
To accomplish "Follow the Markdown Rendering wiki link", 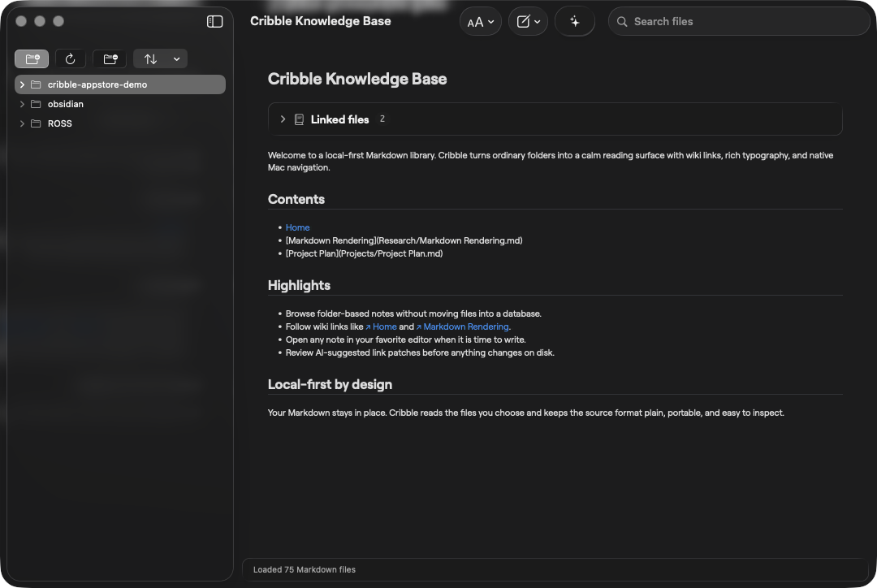I will click(x=463, y=326).
